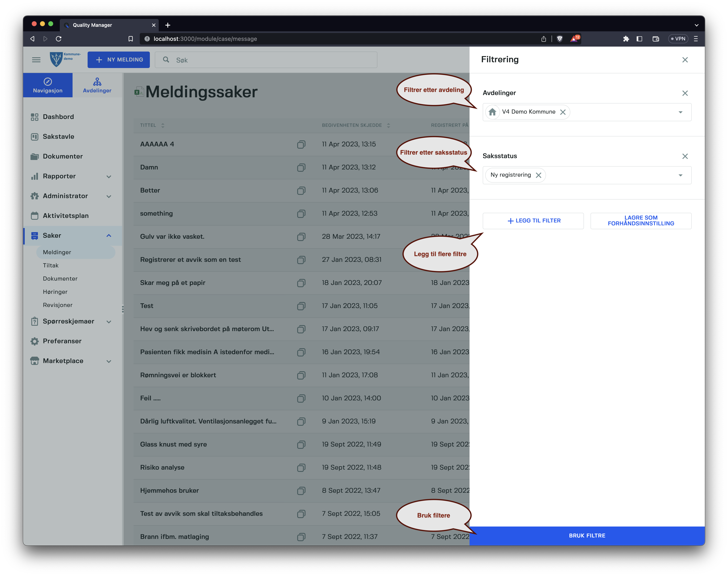Open the Hjemmehos bruker case

[169, 491]
